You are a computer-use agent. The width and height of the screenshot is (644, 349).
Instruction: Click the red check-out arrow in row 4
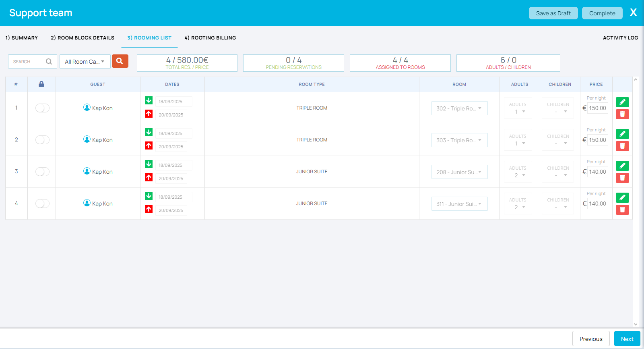[x=149, y=209]
